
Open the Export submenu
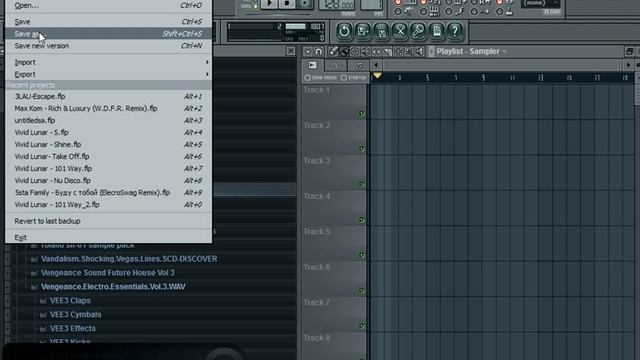tap(109, 74)
